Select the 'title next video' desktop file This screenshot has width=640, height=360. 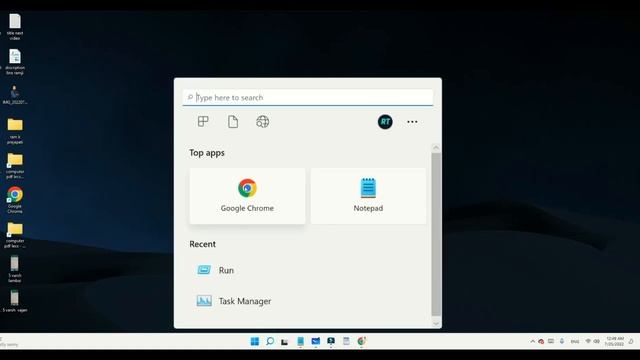(15, 27)
